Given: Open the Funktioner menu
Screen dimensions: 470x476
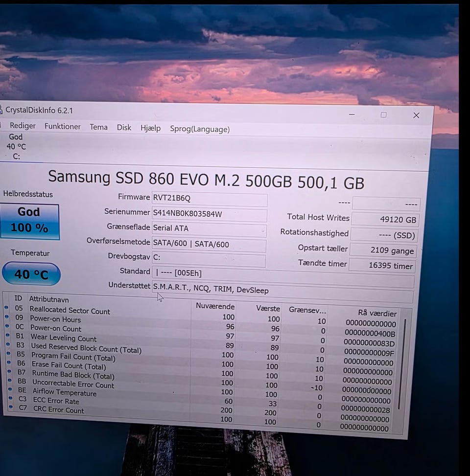Looking at the screenshot, I should [x=63, y=126].
